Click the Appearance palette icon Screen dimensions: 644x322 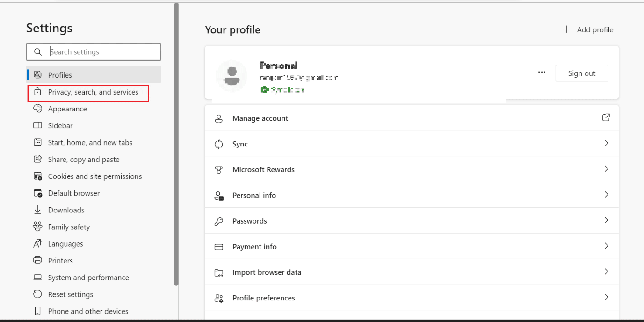[x=37, y=109]
